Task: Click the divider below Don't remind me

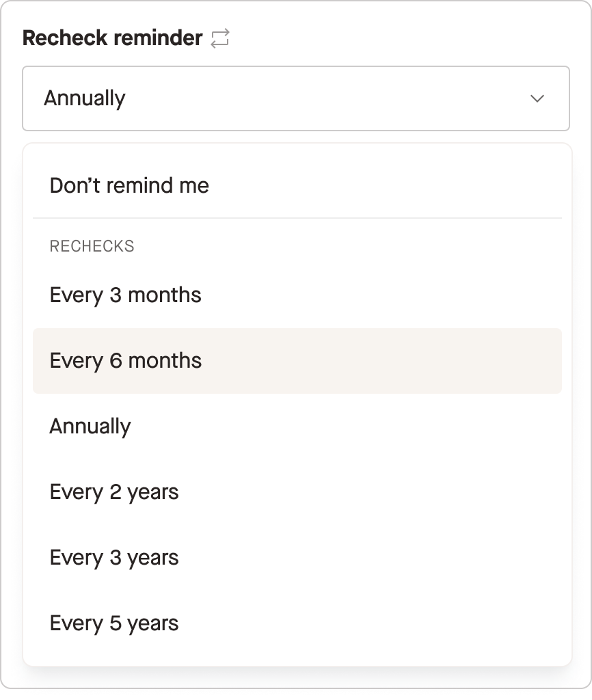Action: (x=296, y=217)
